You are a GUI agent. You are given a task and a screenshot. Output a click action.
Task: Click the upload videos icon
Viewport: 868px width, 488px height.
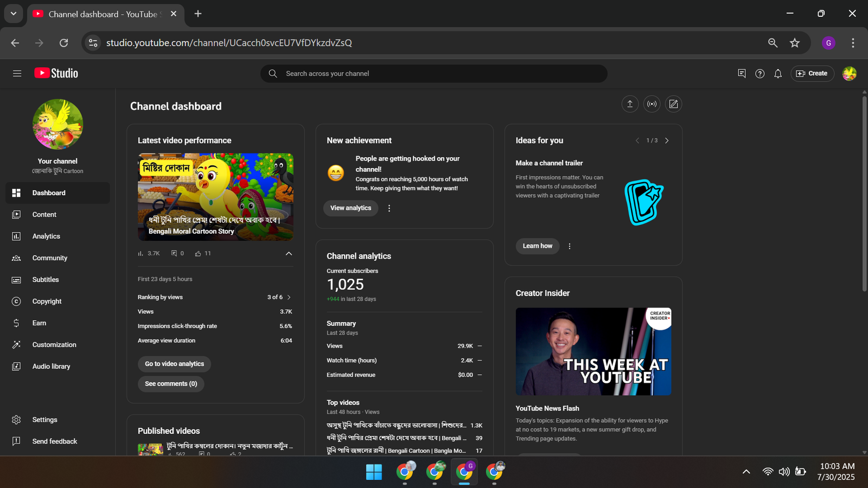coord(630,104)
